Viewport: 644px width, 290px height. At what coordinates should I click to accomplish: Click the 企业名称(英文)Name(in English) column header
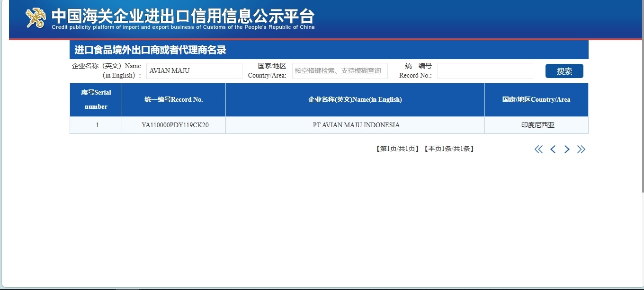tap(355, 100)
